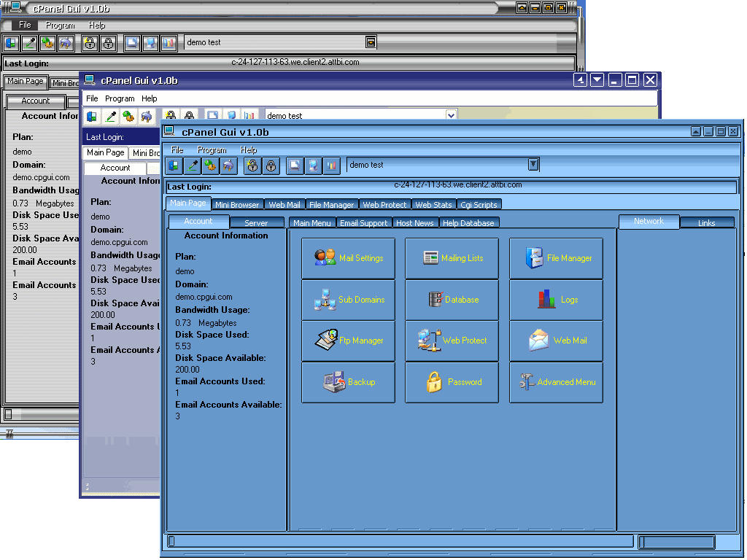Select the Server tab beside Account

[256, 223]
